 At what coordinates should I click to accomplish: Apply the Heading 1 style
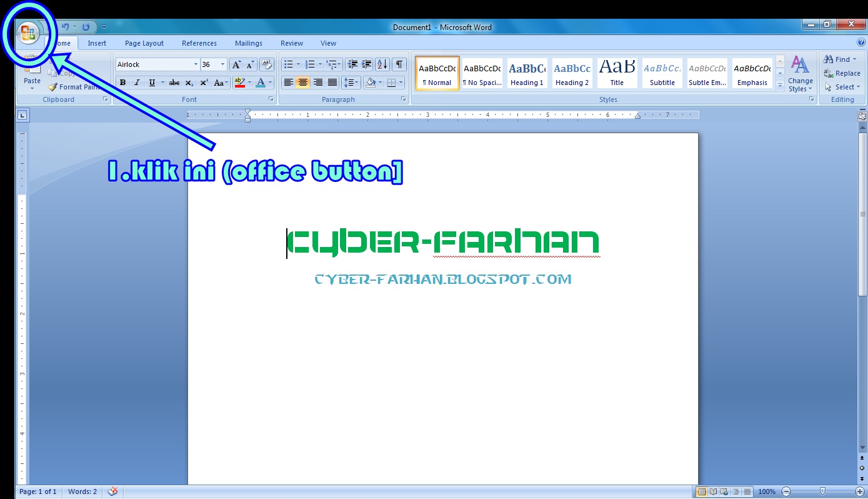point(527,73)
